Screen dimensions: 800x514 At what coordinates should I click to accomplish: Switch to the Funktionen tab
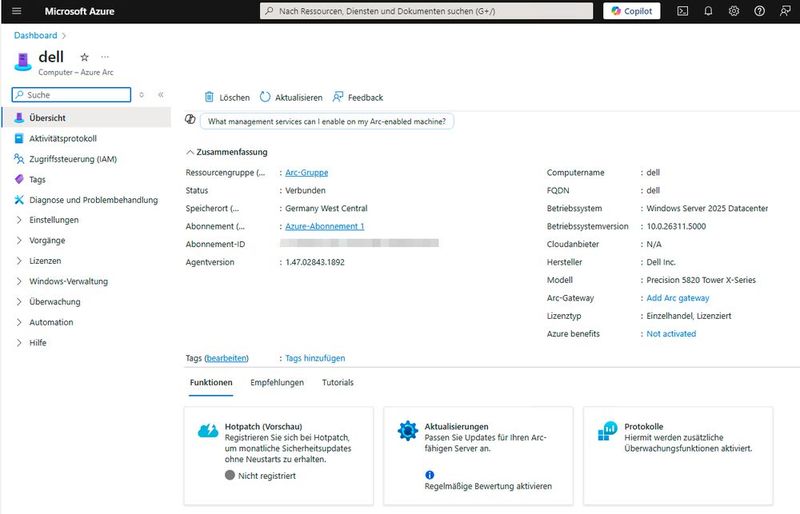pos(211,382)
